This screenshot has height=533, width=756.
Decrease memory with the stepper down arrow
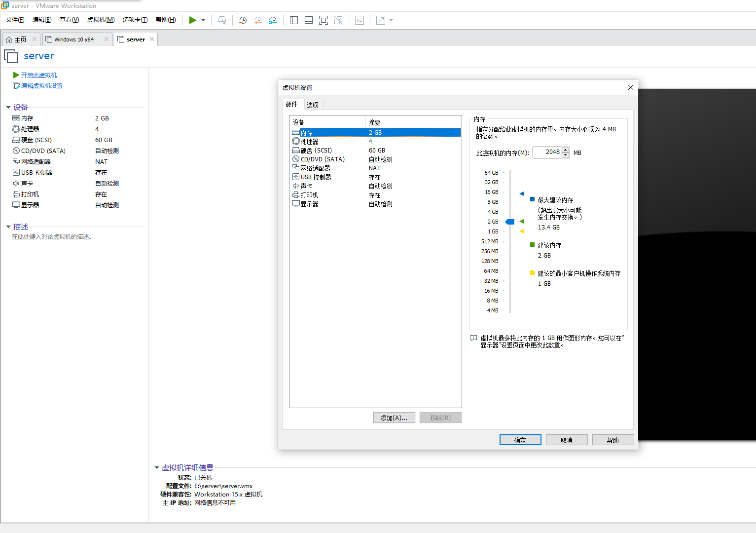tap(566, 155)
